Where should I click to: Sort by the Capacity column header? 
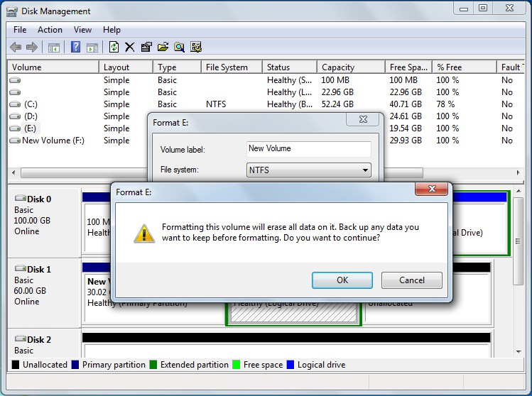click(x=351, y=67)
